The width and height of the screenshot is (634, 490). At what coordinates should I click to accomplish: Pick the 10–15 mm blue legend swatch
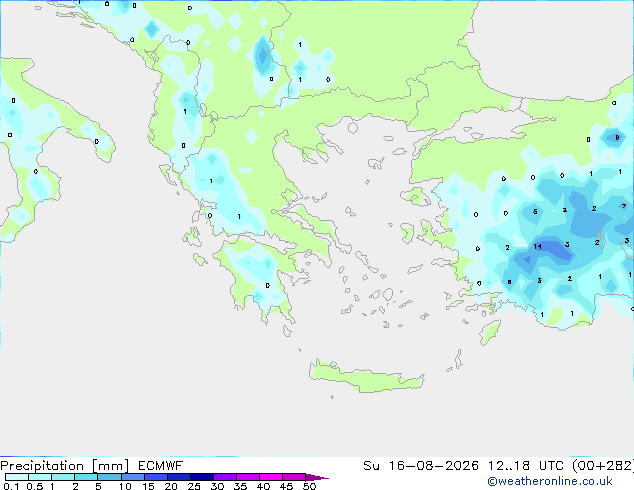(133, 477)
